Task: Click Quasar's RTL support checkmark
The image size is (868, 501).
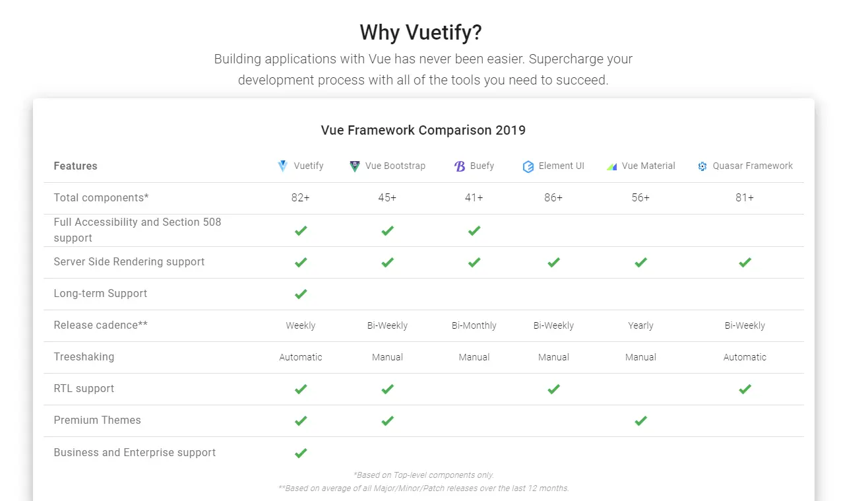Action: point(745,389)
